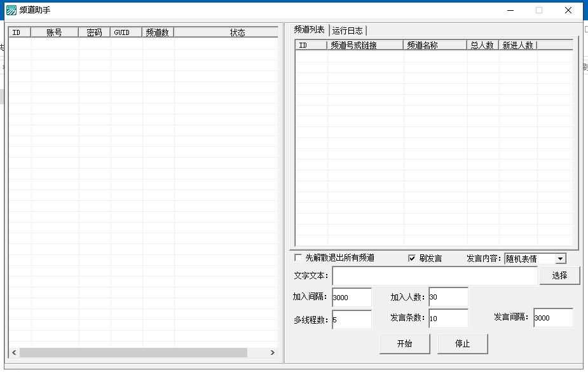The height and width of the screenshot is (372, 588).
Task: Focus the 加入间隔 input box
Action: (351, 297)
